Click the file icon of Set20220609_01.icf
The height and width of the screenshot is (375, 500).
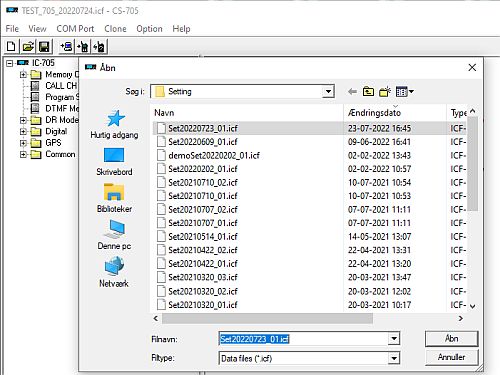click(x=161, y=142)
